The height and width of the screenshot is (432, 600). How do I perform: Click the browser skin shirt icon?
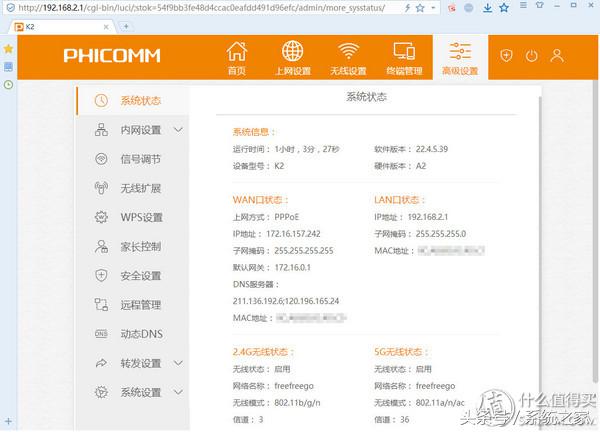[540, 5]
